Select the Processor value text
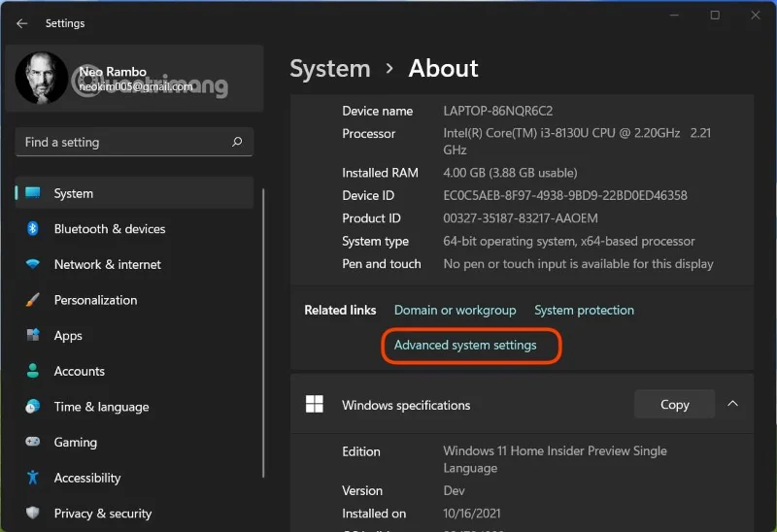 pyautogui.click(x=577, y=141)
